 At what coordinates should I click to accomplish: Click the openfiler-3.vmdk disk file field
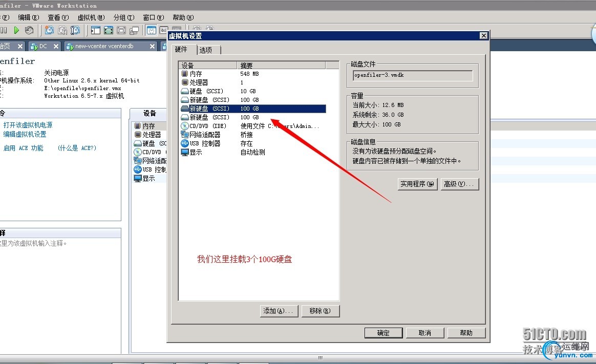pyautogui.click(x=413, y=75)
